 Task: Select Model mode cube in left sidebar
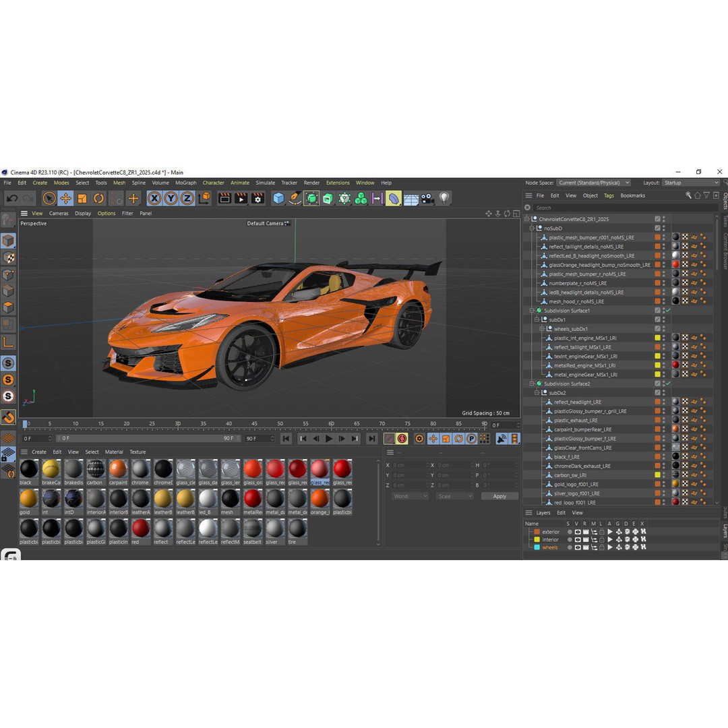[x=8, y=241]
